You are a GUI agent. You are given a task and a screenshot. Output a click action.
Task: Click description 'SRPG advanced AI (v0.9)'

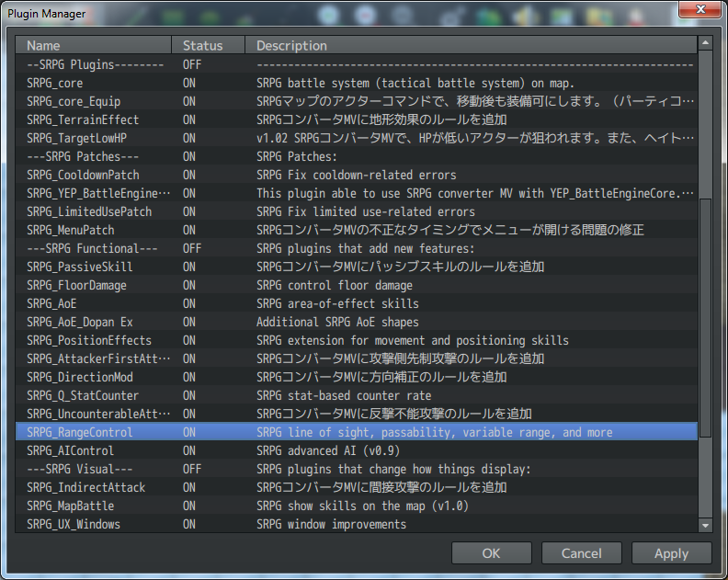pos(328,451)
